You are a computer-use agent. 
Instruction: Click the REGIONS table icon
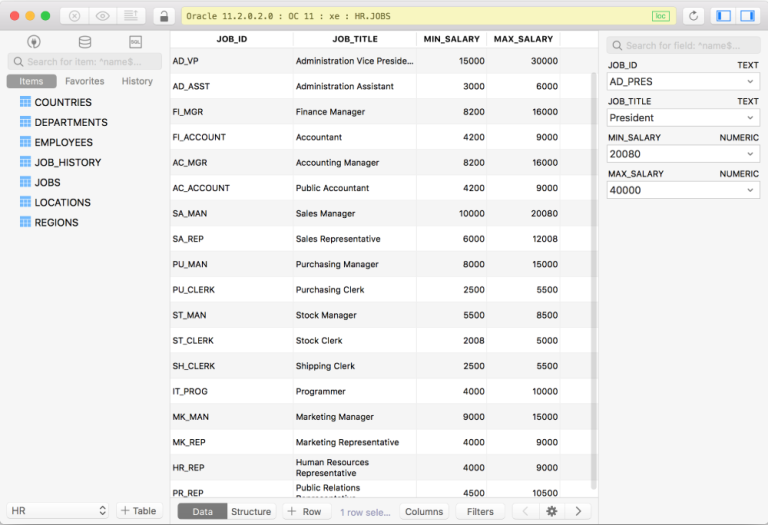[x=25, y=222]
